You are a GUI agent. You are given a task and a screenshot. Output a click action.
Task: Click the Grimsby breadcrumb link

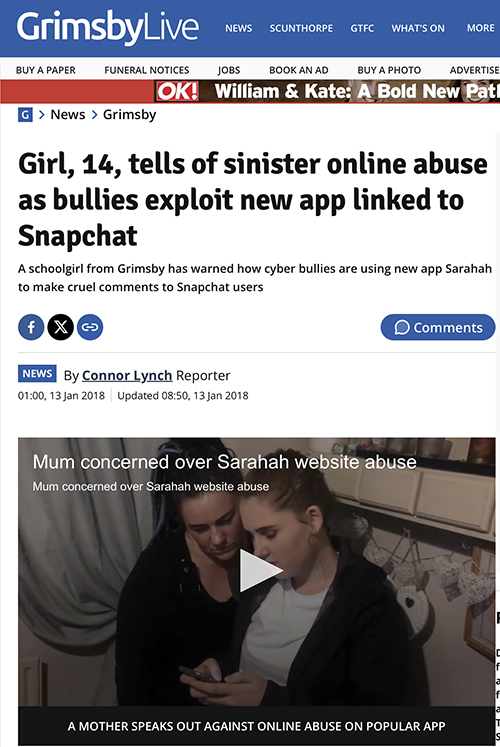(130, 115)
